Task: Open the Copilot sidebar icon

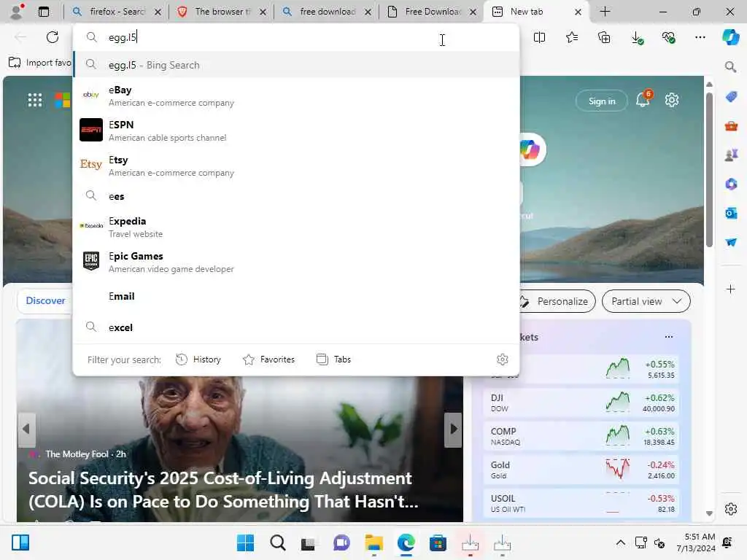Action: (730, 37)
